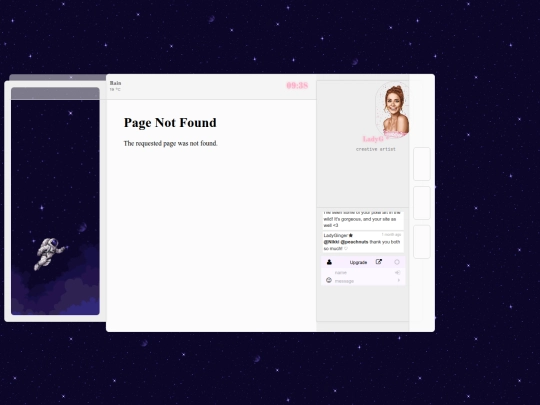This screenshot has width=540, height=405.
Task: Click the Rain weather label
Action: tap(115, 83)
